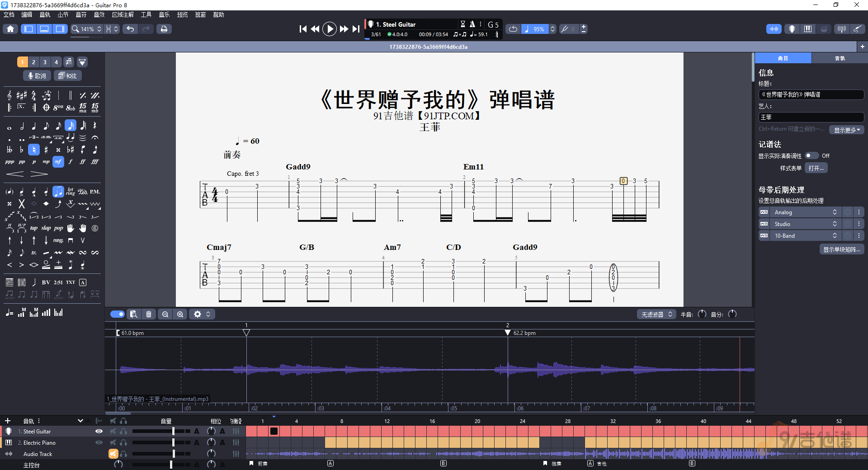The height and width of the screenshot is (470, 868).
Task: Select voice 2 button
Action: tap(33, 62)
